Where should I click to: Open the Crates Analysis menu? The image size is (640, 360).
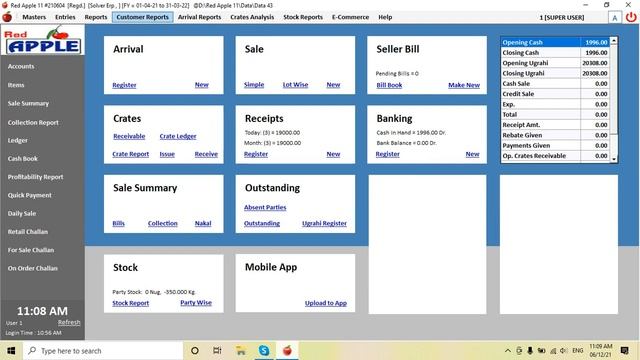[x=252, y=17]
